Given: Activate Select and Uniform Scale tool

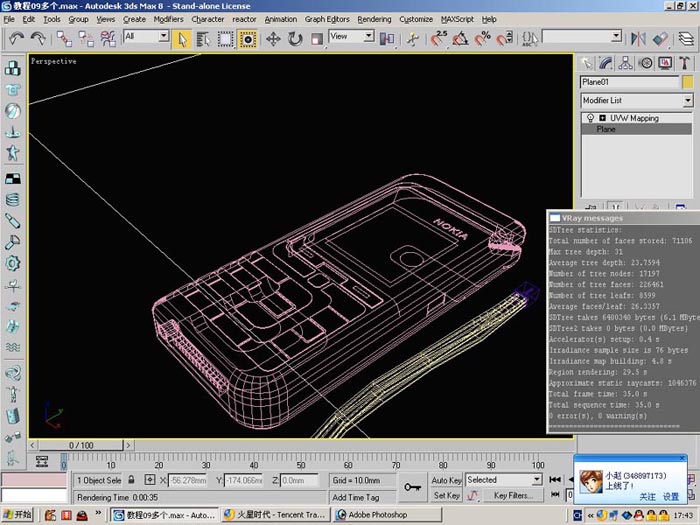Looking at the screenshot, I should (x=317, y=39).
